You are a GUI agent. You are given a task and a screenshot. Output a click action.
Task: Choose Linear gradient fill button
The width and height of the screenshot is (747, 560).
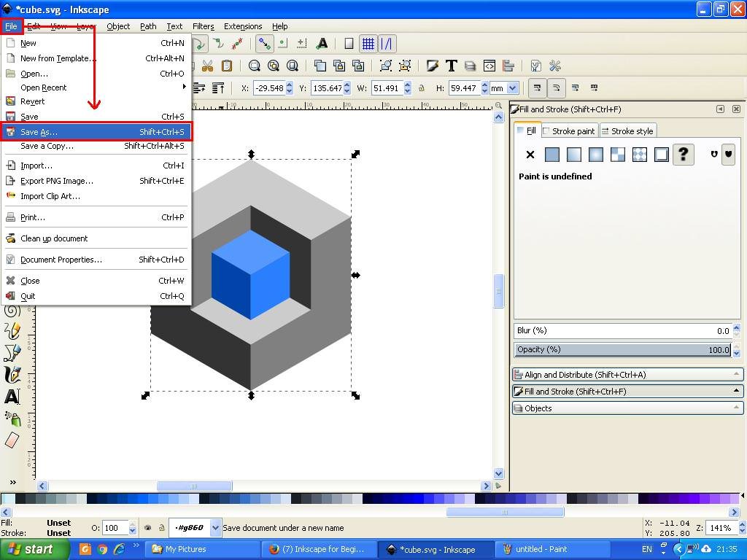pyautogui.click(x=574, y=155)
